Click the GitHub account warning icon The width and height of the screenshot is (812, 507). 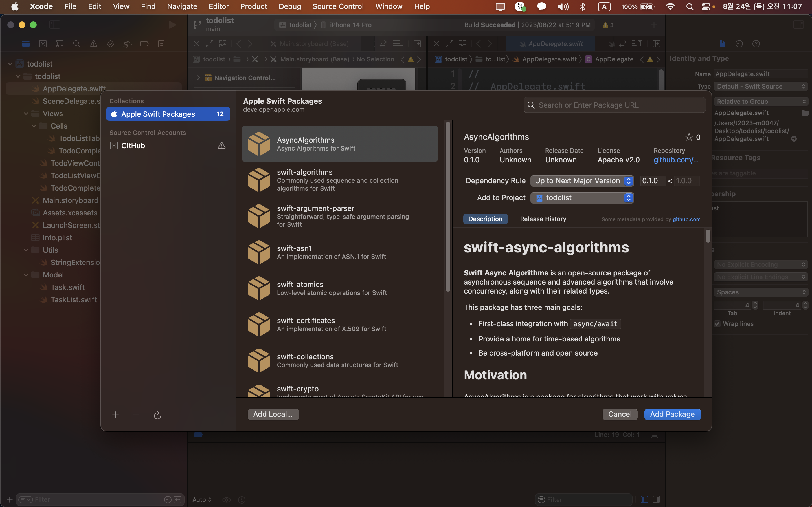[222, 146]
